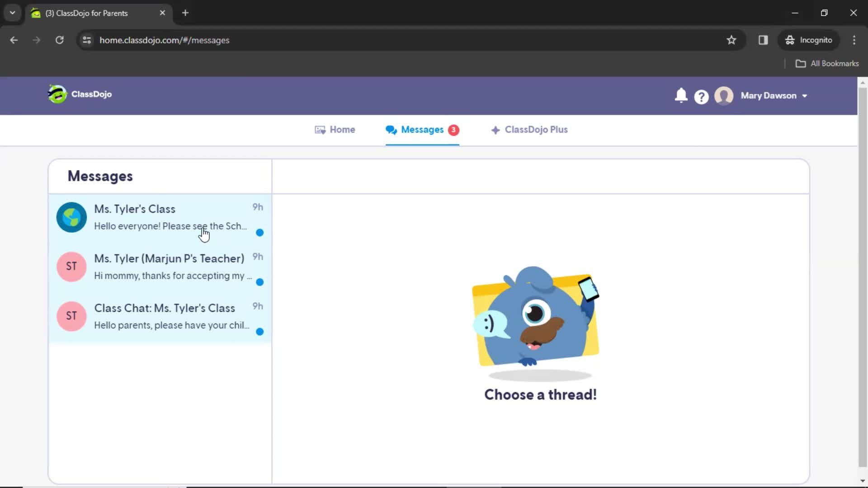This screenshot has width=868, height=488.
Task: Click the globe avatar of Ms. Tyler's Class
Action: (71, 217)
